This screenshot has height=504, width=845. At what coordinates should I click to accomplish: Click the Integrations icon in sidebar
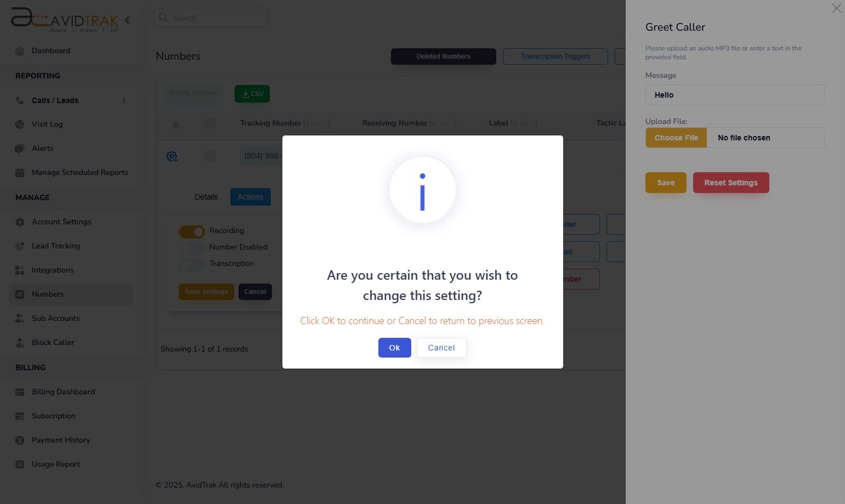tap(20, 270)
